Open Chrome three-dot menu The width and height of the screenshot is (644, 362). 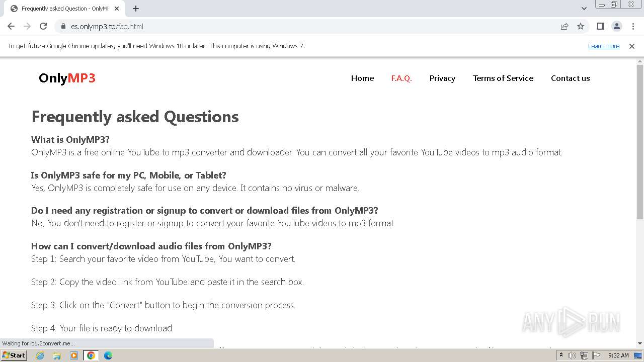[632, 26]
